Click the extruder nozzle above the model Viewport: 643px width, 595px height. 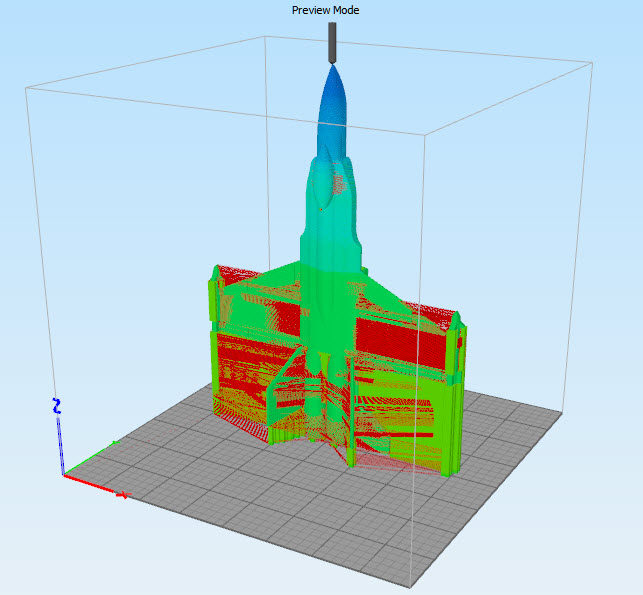(x=332, y=43)
